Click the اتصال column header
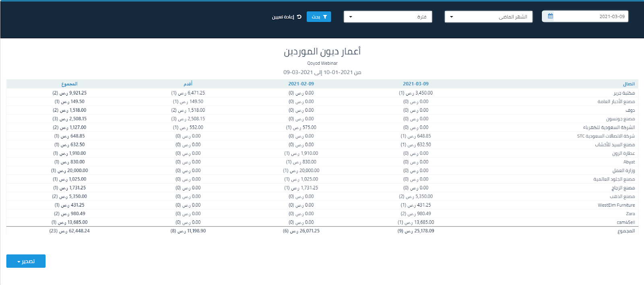Image resolution: width=644 pixels, height=285 pixels. click(629, 84)
